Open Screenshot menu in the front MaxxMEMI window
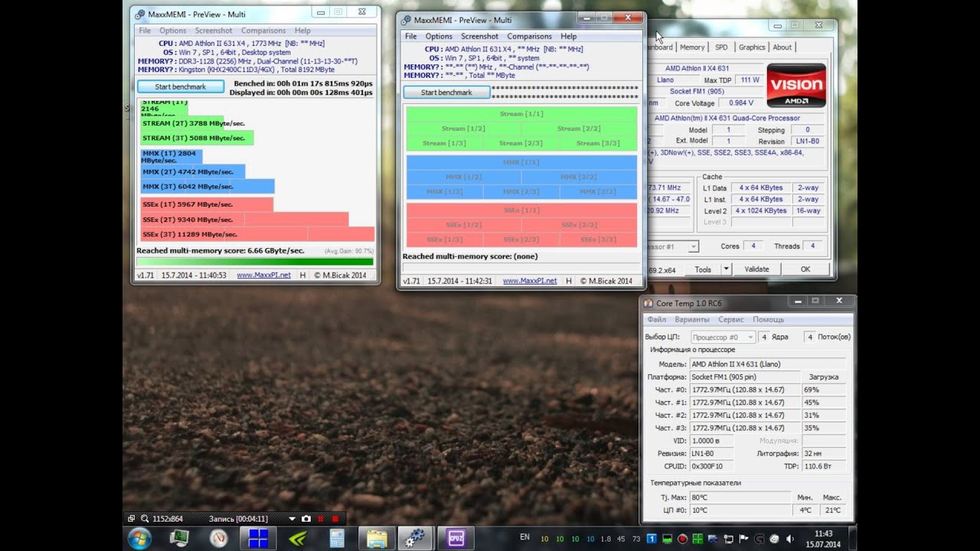 tap(480, 36)
